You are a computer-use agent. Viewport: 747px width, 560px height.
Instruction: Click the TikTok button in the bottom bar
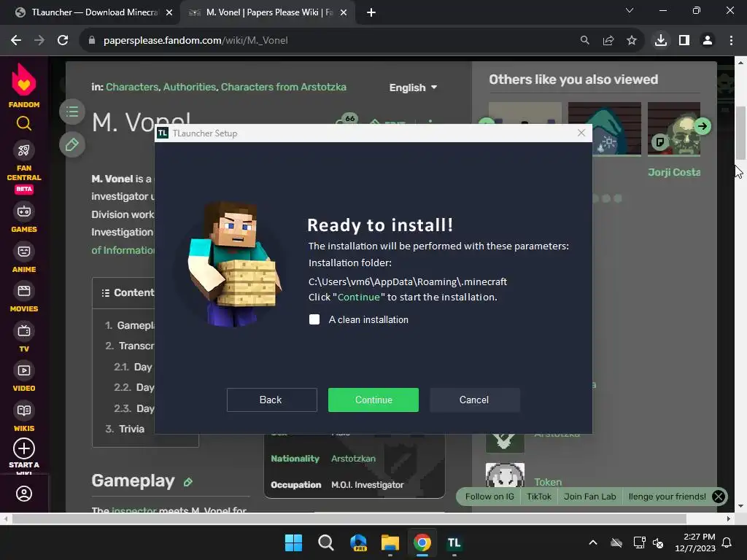[539, 497]
